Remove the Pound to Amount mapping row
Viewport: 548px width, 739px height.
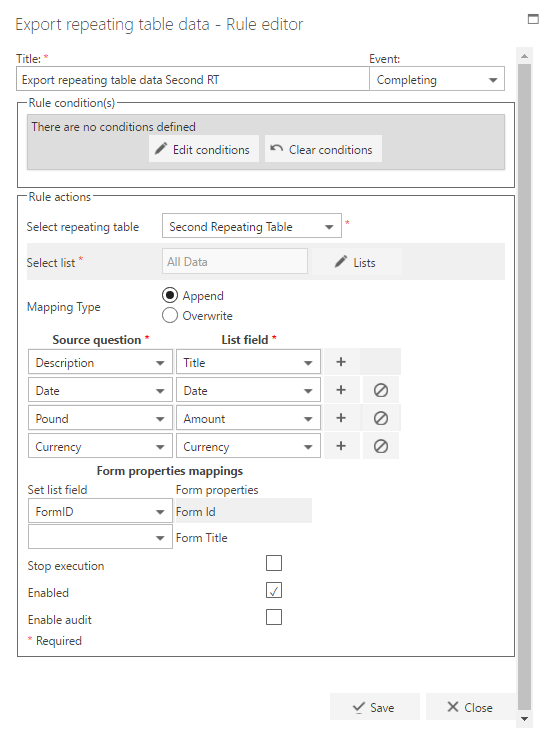[381, 418]
